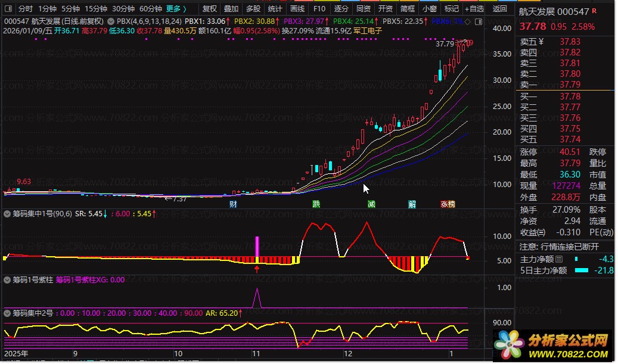Open the 主力净额 detail list icon

(559, 260)
